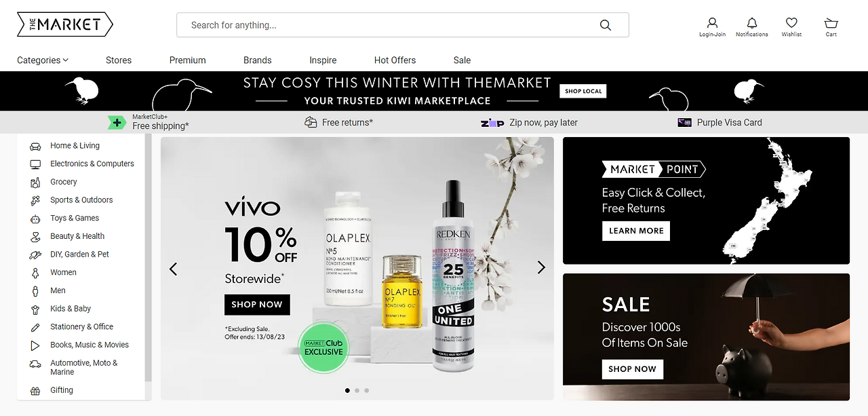Open the Notifications bell icon

click(751, 22)
